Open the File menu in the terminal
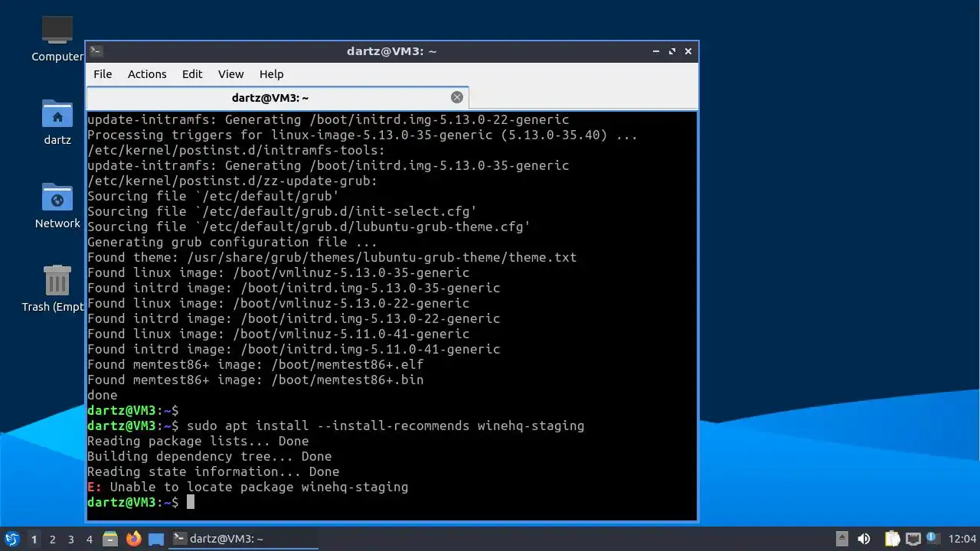 (103, 74)
